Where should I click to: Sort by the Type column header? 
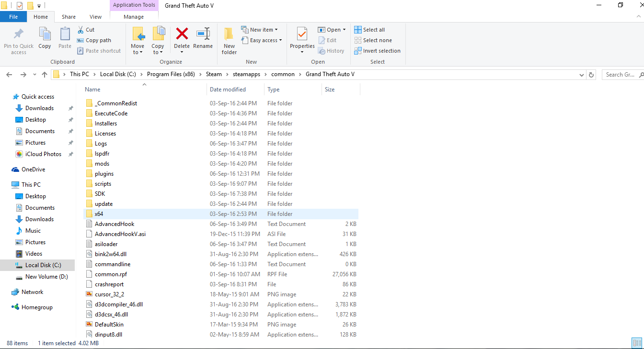293,90
